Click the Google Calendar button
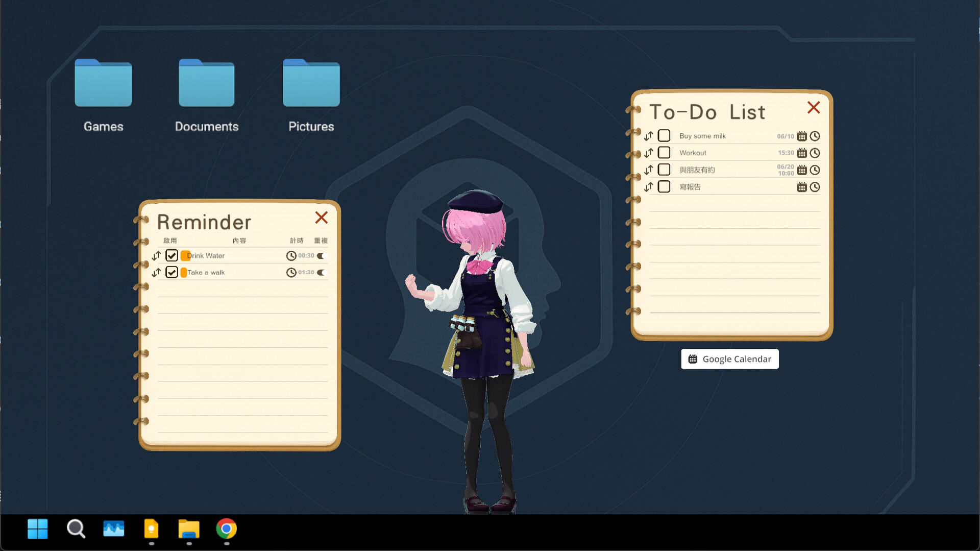 [729, 359]
